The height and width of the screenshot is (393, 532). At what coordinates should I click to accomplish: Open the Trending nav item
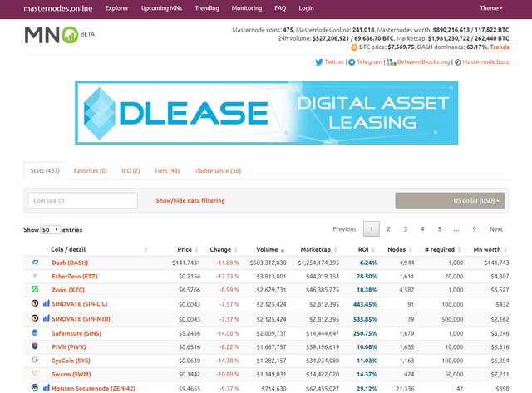pos(207,8)
